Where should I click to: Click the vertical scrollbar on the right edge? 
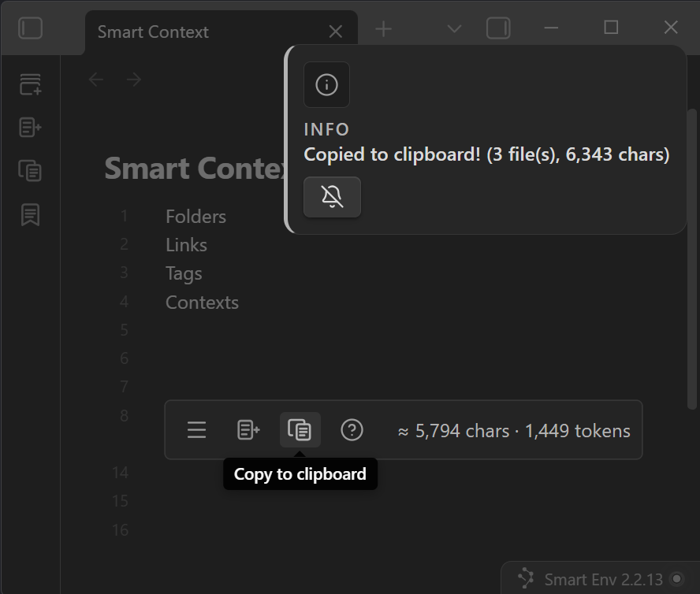[692, 315]
